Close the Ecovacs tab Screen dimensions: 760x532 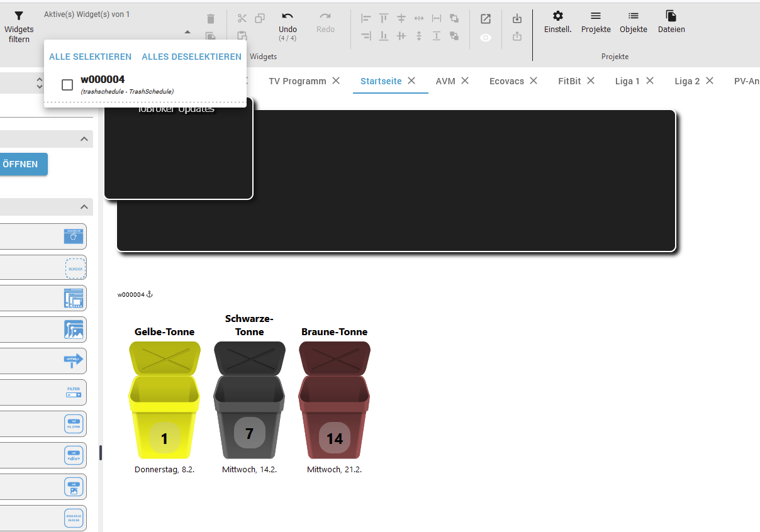pos(534,80)
